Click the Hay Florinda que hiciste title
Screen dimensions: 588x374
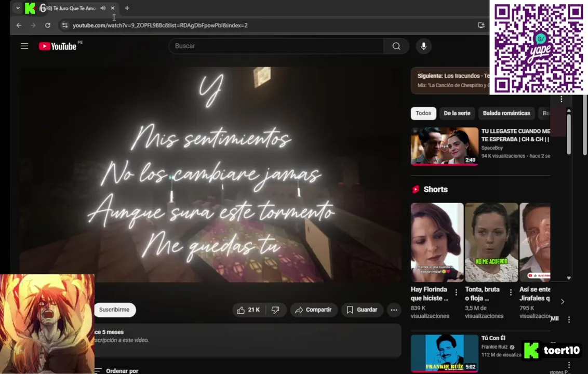(x=430, y=293)
